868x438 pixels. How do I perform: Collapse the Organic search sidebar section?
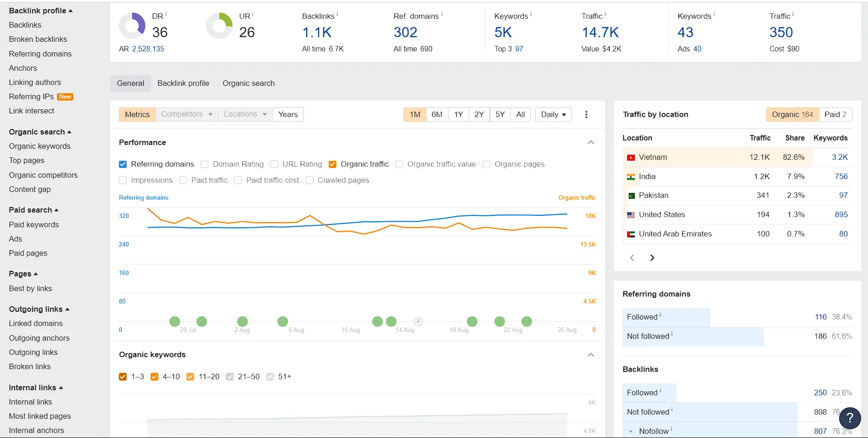tap(40, 132)
